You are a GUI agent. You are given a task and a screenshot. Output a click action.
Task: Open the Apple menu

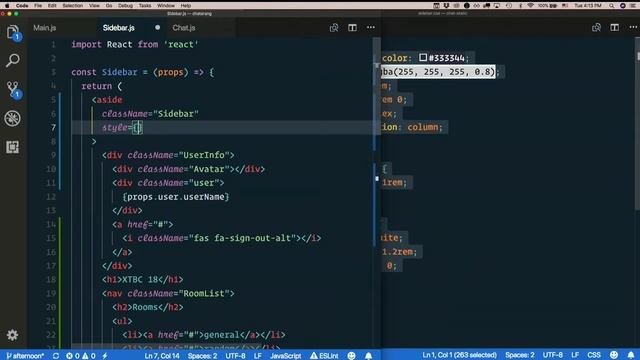[7, 6]
